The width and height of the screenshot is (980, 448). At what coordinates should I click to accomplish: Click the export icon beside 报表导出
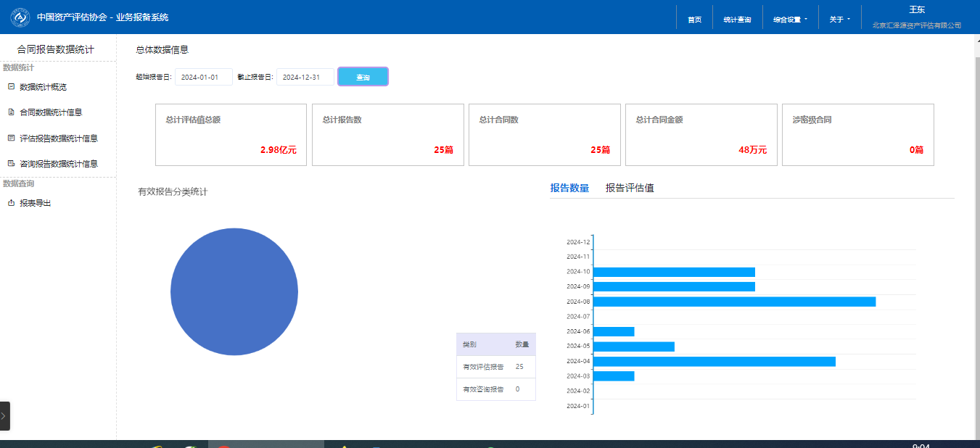pos(11,204)
